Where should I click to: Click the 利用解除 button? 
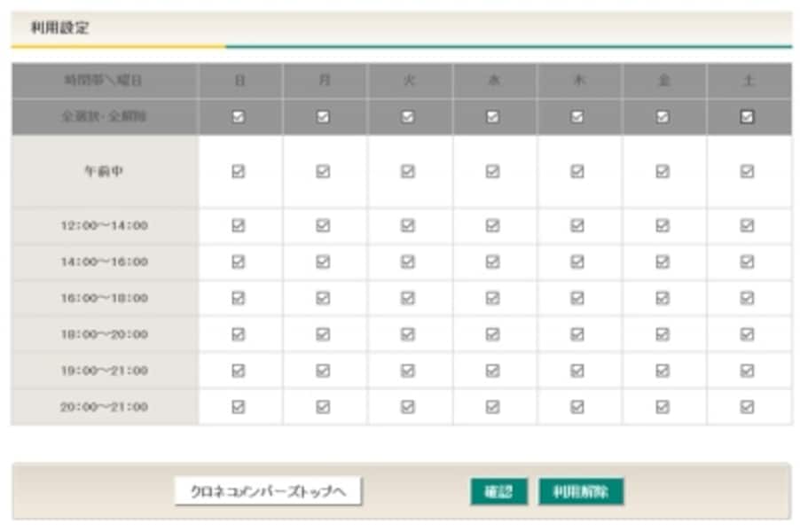(x=581, y=492)
